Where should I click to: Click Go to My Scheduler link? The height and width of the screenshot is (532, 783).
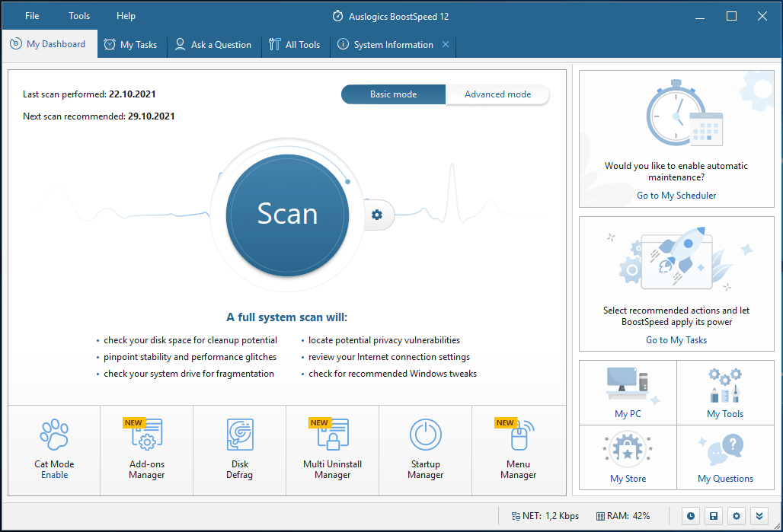[676, 196]
